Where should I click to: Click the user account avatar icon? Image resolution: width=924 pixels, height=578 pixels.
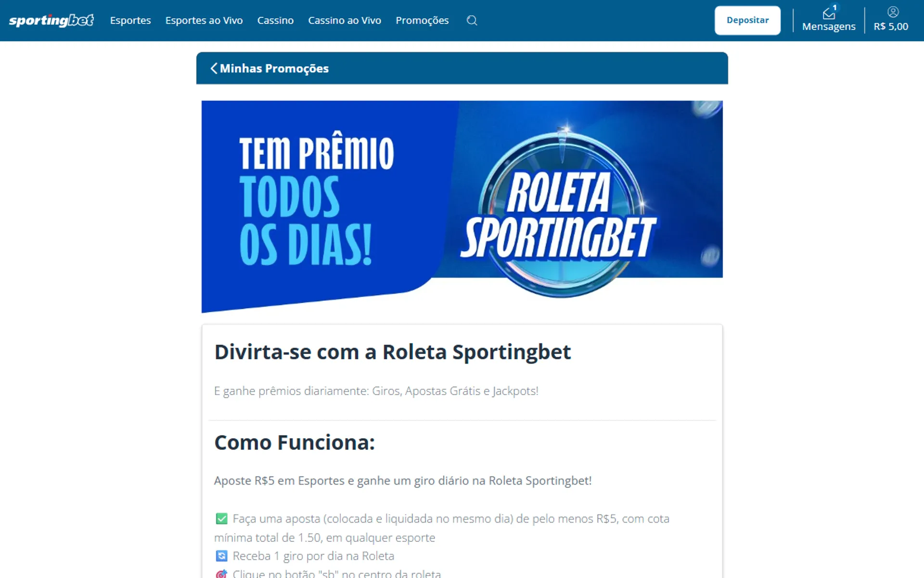pos(893,12)
